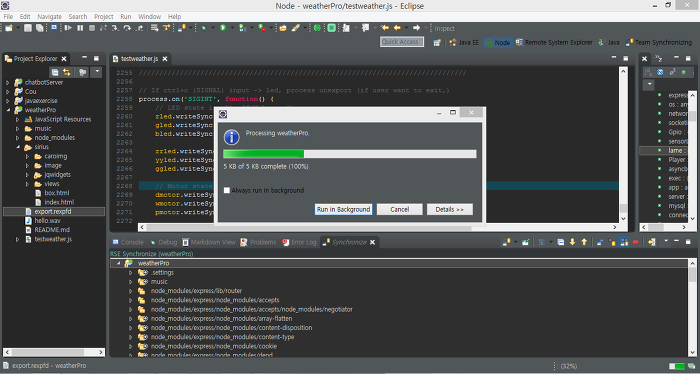
Task: Click editor horizontal scrollbar
Action: pyautogui.click(x=378, y=227)
